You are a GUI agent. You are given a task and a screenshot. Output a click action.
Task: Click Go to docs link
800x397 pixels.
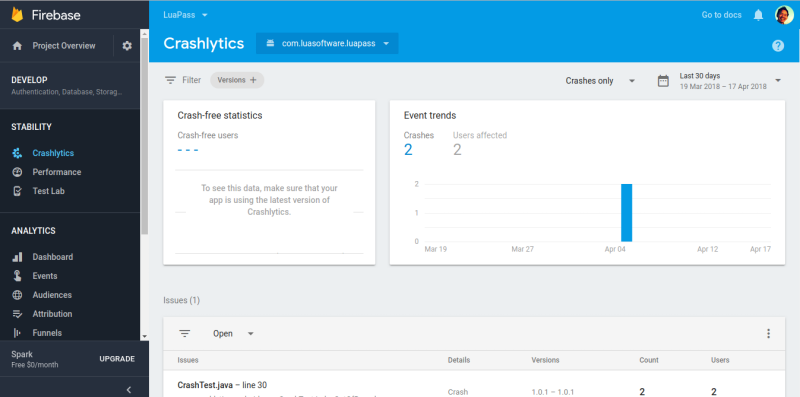721,15
